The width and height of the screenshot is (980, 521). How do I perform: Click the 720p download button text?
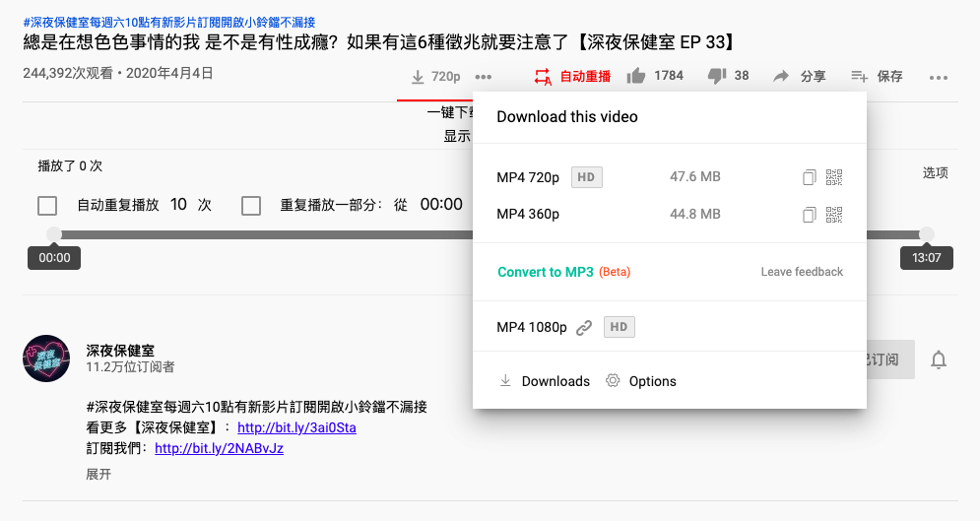point(445,77)
